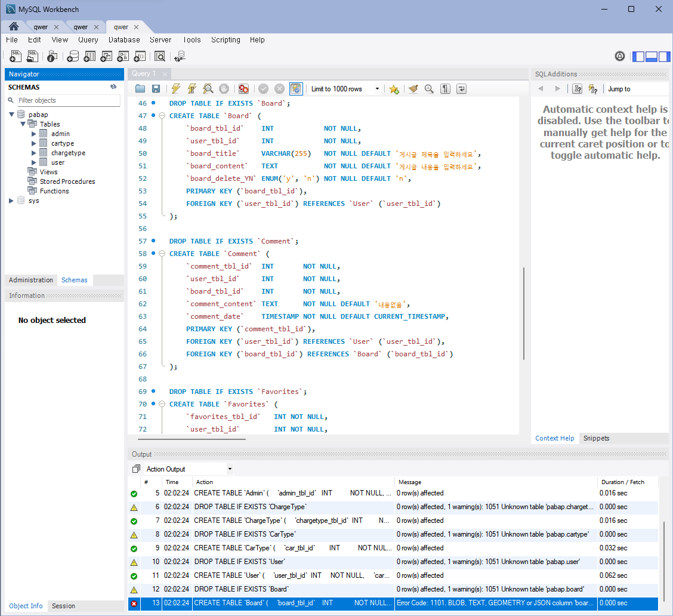Save the script with the save icon
Image resolution: width=673 pixels, height=616 pixels.
(156, 88)
